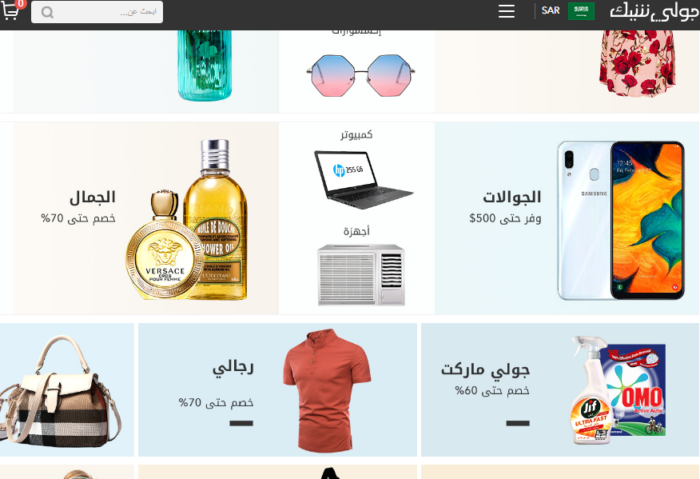Screen dimensions: 700x479
Task: Click the Versace perfume bottle image
Action: click(165, 245)
